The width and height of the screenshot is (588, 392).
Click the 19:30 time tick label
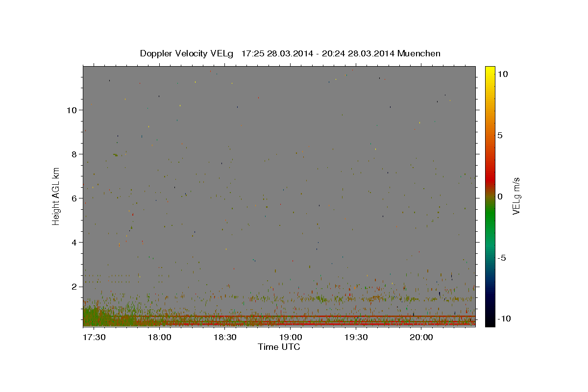click(x=356, y=337)
